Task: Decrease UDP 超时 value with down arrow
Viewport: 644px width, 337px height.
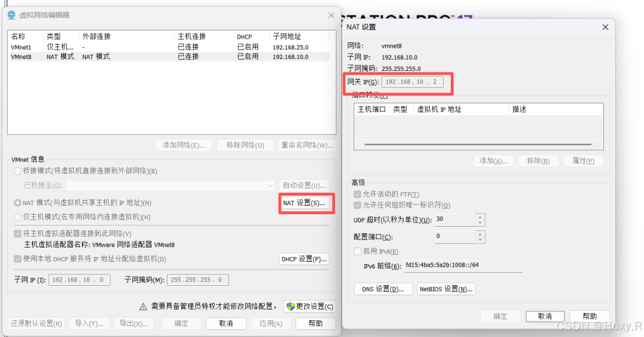Action: (x=480, y=222)
